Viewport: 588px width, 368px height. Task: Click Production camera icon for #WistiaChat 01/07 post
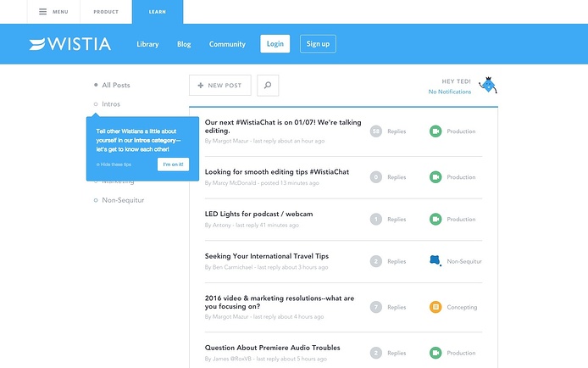tap(435, 131)
